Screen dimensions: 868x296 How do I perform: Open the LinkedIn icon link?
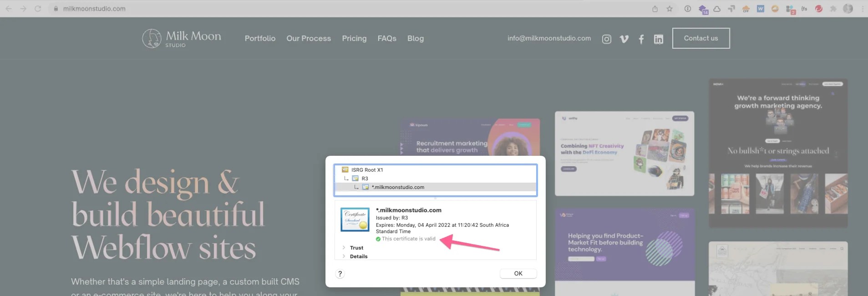pos(658,39)
